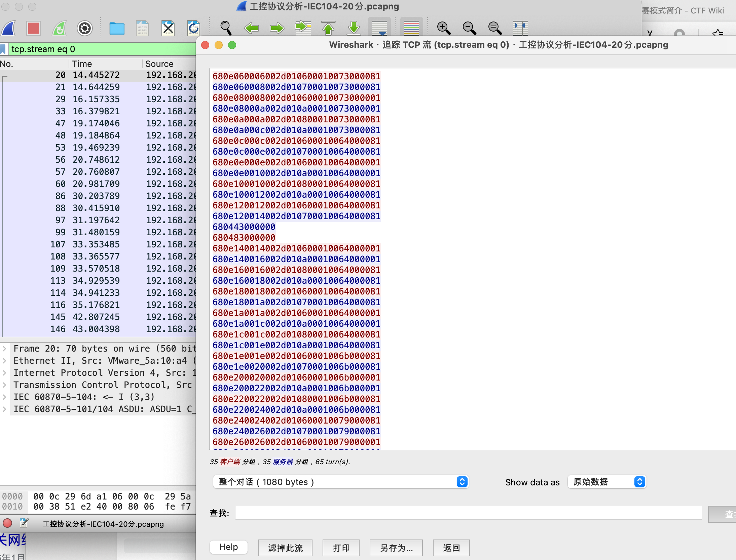The image size is (736, 560).
Task: Open a capture file via folder icon
Action: click(117, 28)
